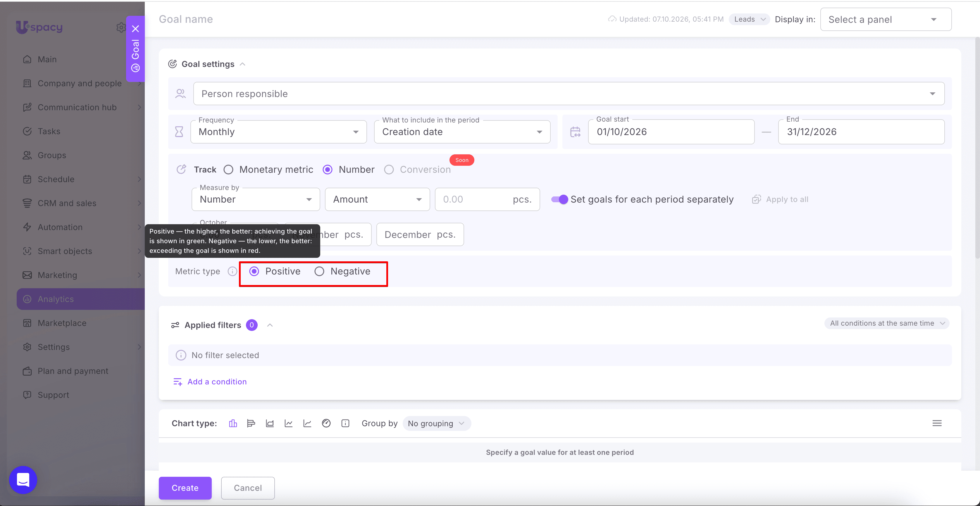Toggle Set goals for each period separately
The height and width of the screenshot is (506, 980).
click(560, 199)
